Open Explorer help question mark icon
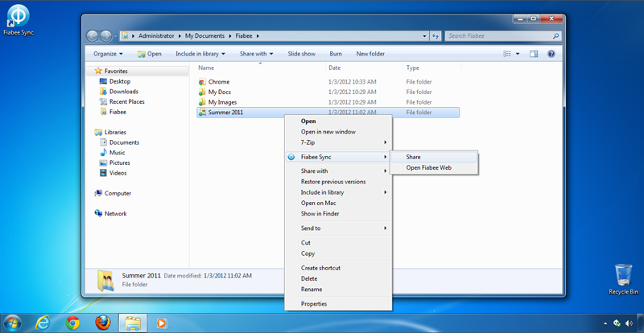Viewport: 644px width, 333px height. 551,54
